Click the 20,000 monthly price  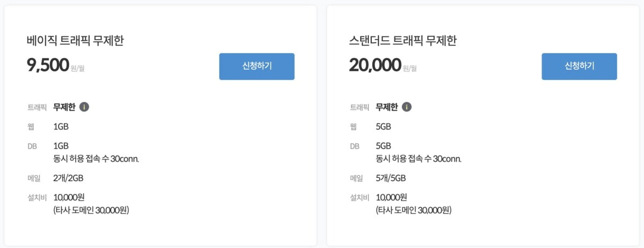(375, 65)
